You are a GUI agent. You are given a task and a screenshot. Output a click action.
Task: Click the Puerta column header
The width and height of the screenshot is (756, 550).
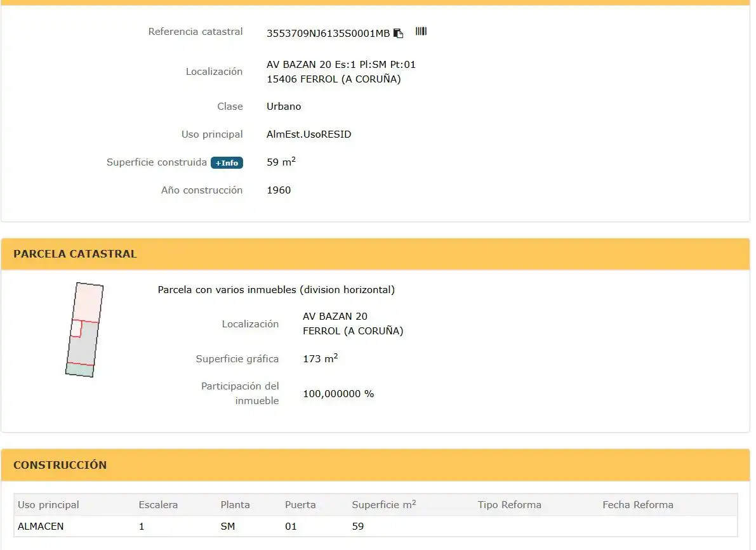(x=300, y=505)
